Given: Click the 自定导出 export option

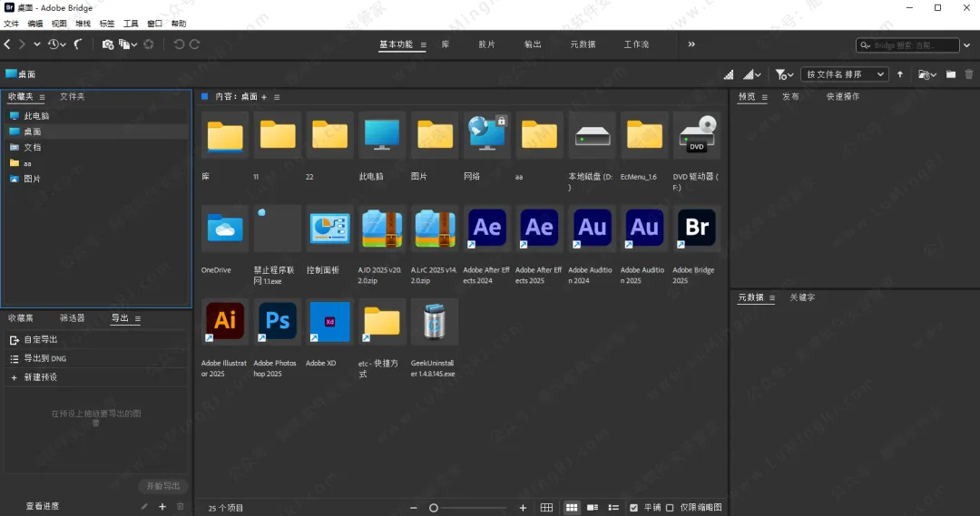Looking at the screenshot, I should point(40,339).
